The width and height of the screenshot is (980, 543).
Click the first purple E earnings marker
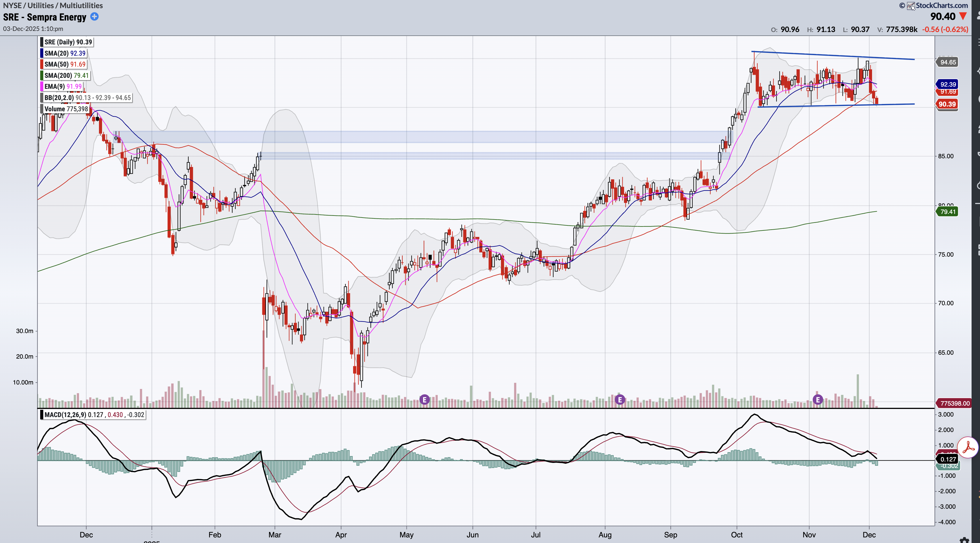coord(424,400)
